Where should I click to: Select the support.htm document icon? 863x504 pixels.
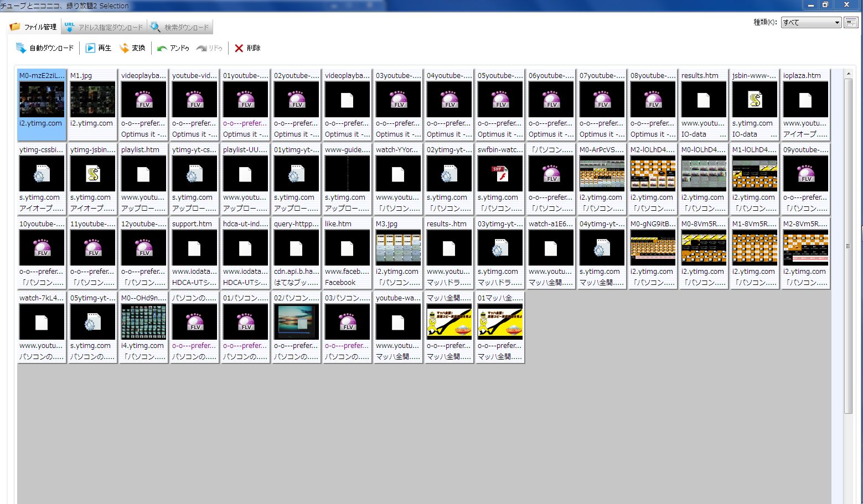click(x=195, y=248)
